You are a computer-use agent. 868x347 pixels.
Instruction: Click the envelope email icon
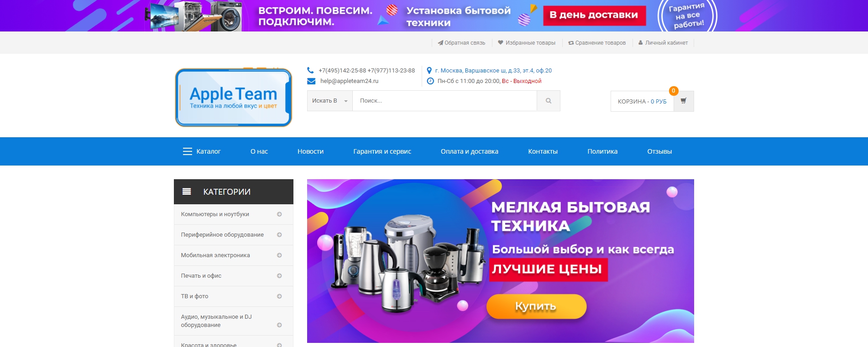click(x=311, y=81)
